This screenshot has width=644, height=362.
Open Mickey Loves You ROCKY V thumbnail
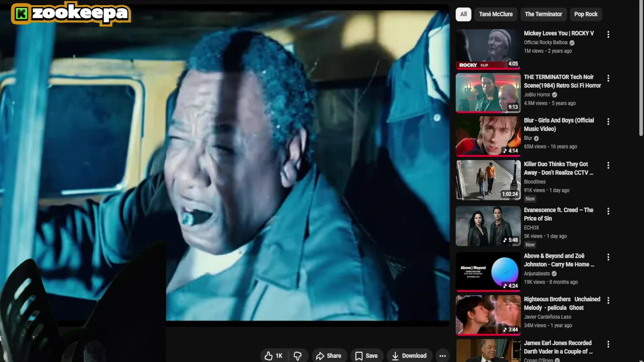pos(488,49)
